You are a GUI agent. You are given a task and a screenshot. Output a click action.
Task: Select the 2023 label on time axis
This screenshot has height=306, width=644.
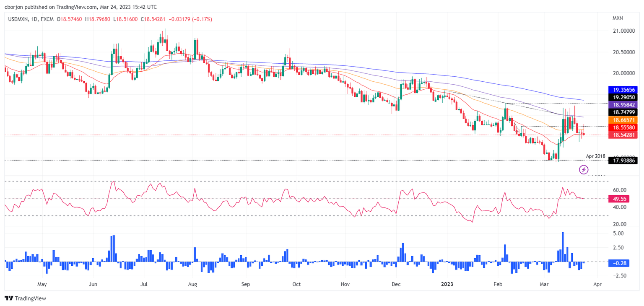click(x=447, y=284)
